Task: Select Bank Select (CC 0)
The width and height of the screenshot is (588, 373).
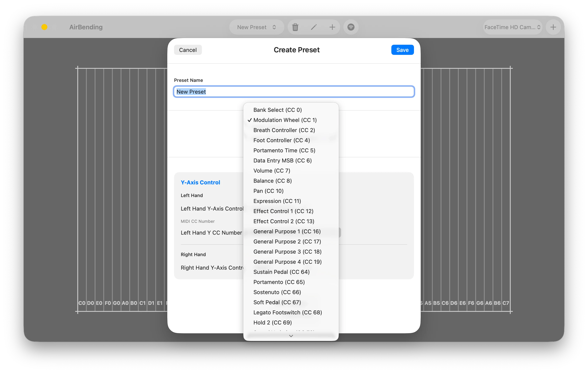Action: [277, 110]
